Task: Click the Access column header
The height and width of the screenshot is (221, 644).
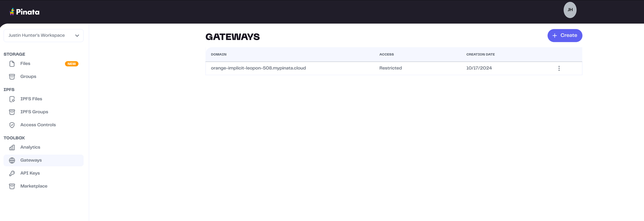Action: coord(386,55)
